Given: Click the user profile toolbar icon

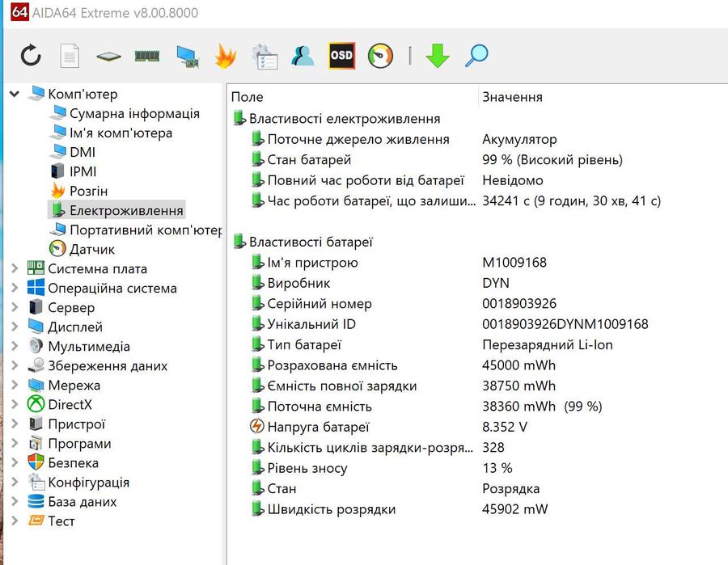Looking at the screenshot, I should click(x=303, y=56).
